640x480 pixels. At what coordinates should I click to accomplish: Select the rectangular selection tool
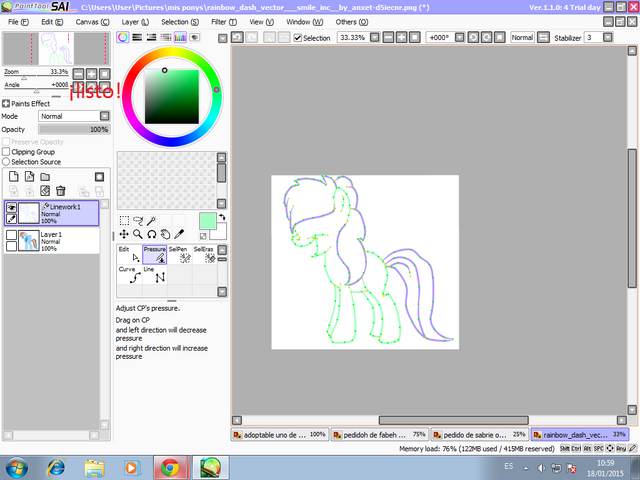[124, 221]
